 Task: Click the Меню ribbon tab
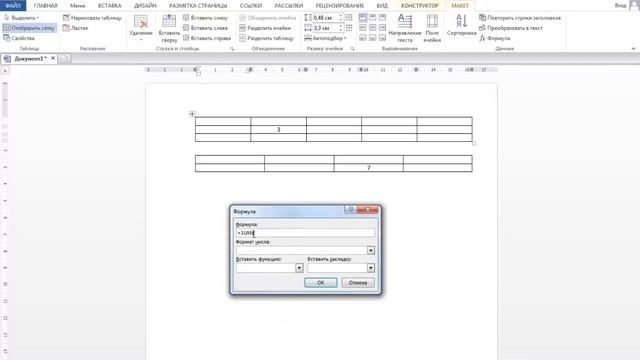coord(78,6)
